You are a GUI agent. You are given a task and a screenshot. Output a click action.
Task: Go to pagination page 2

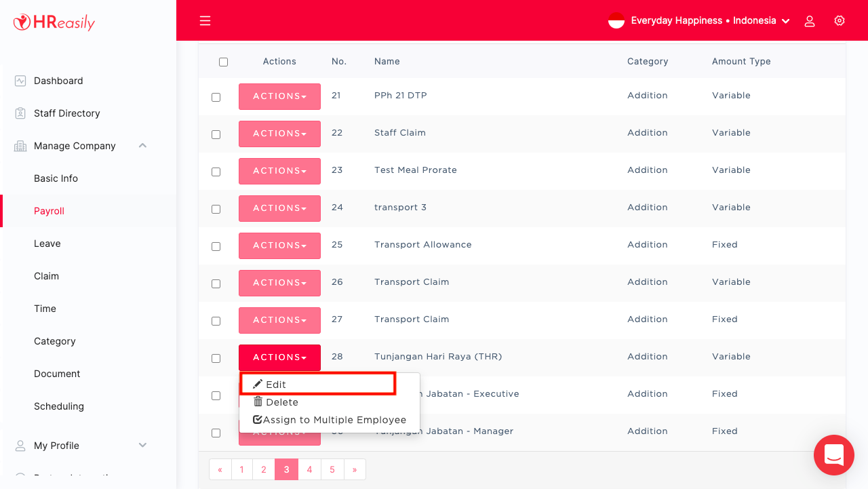click(264, 469)
